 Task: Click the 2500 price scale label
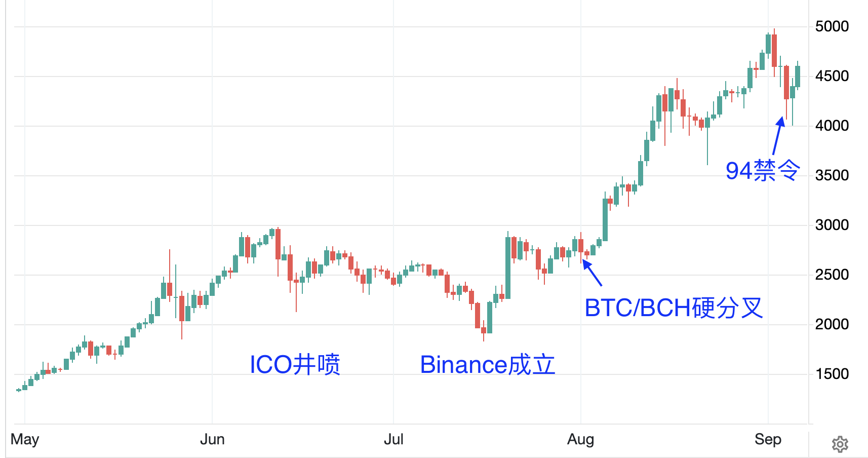point(832,275)
